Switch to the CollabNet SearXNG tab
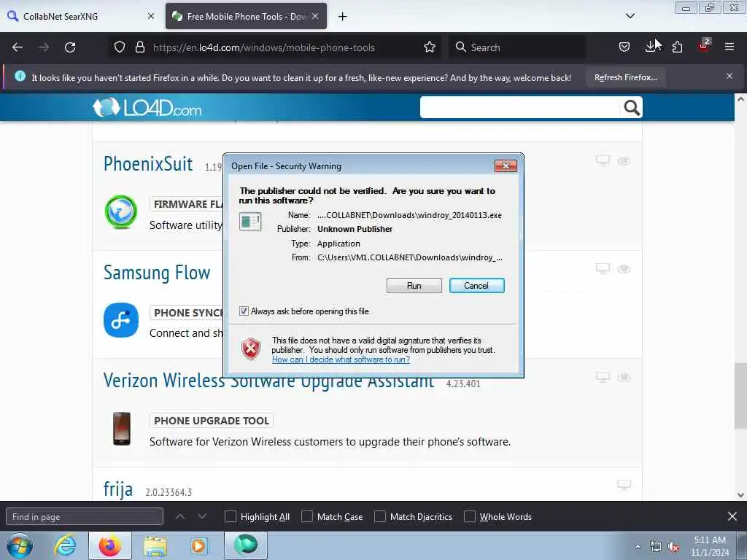This screenshot has width=747, height=560. coord(81,16)
